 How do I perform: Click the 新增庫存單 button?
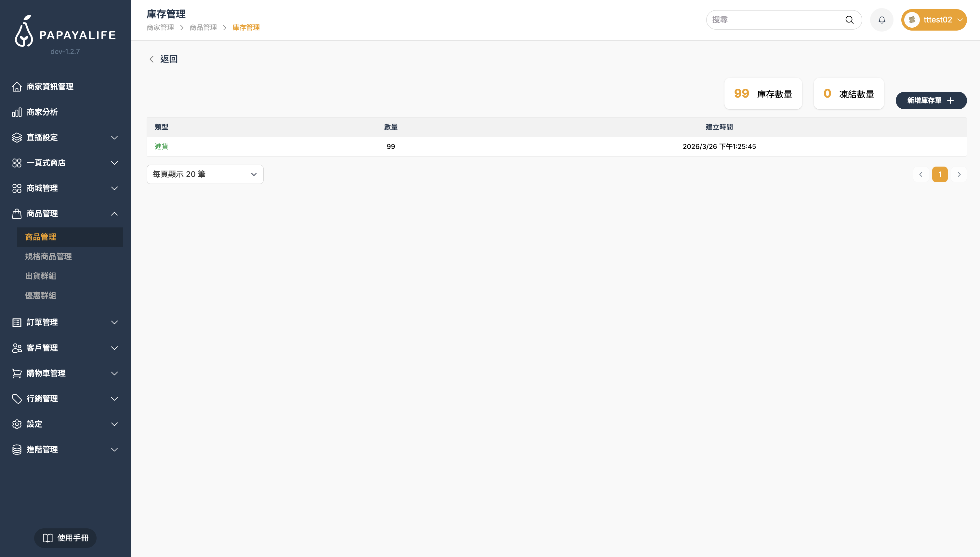tap(931, 101)
